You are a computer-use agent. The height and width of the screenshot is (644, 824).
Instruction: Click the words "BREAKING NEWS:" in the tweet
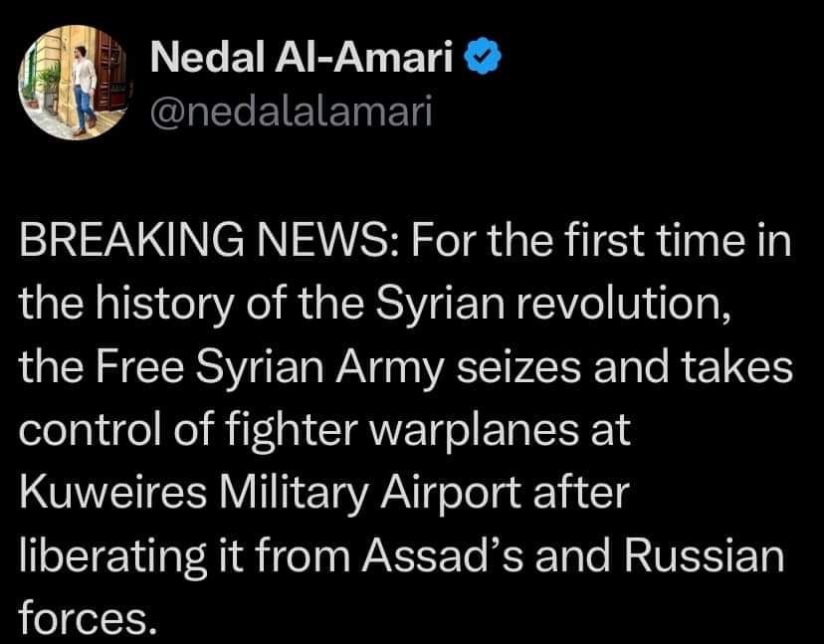pyautogui.click(x=211, y=241)
